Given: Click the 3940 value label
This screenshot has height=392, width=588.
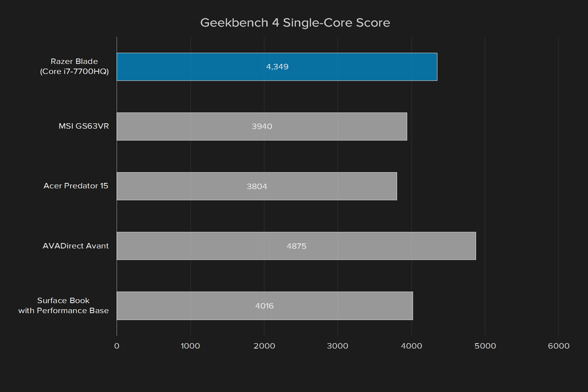Looking at the screenshot, I should [x=262, y=127].
